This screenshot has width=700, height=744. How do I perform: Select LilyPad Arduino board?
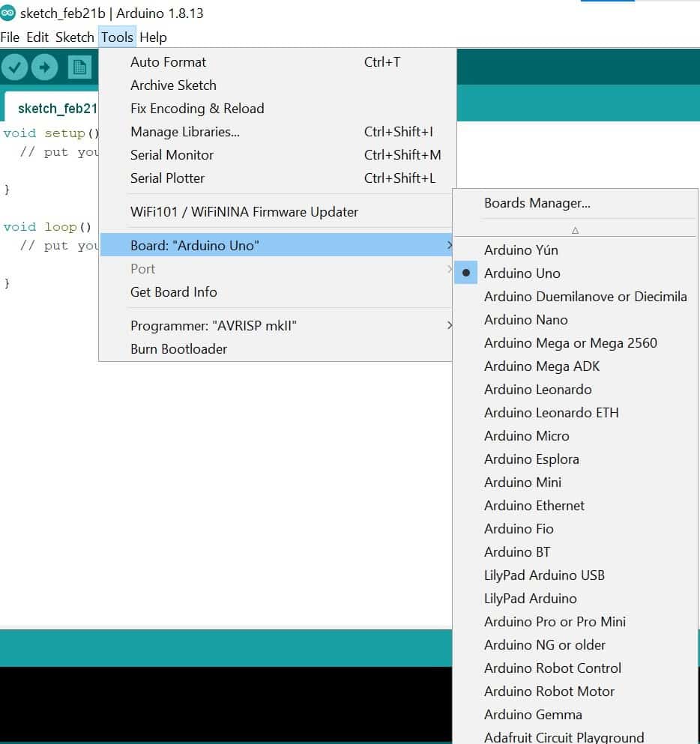(x=575, y=599)
